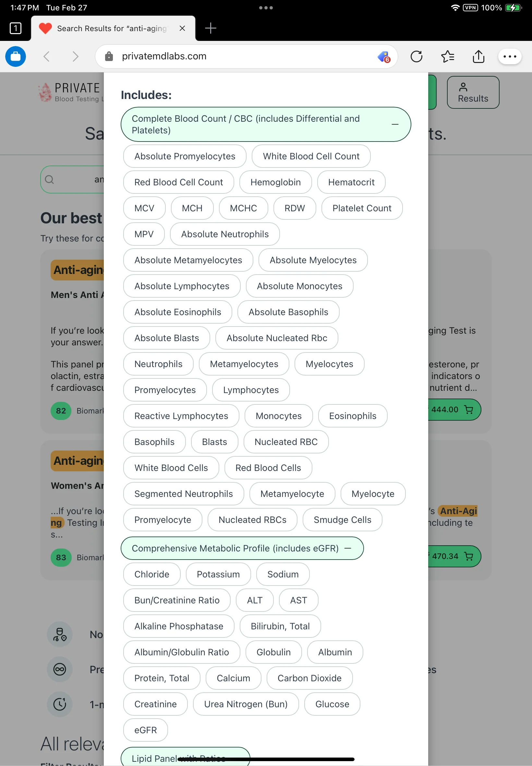The image size is (532, 766).
Task: Tap the Hemoglobin biomarker chip
Action: click(275, 182)
